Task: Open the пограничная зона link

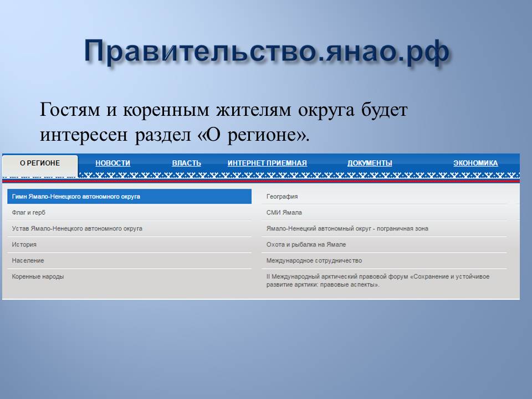Action: click(347, 228)
